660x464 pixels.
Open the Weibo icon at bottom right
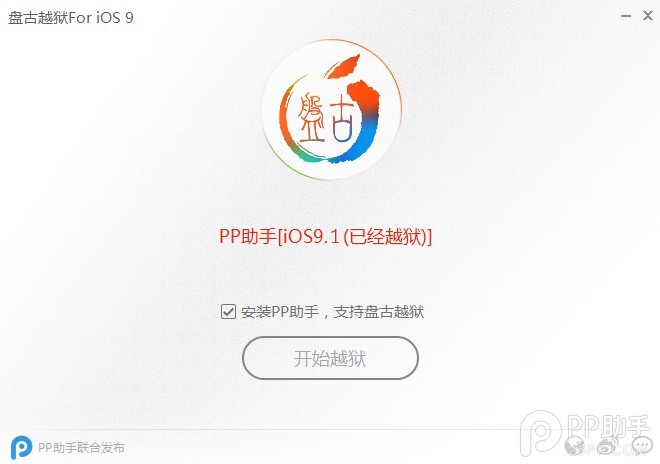click(x=608, y=446)
